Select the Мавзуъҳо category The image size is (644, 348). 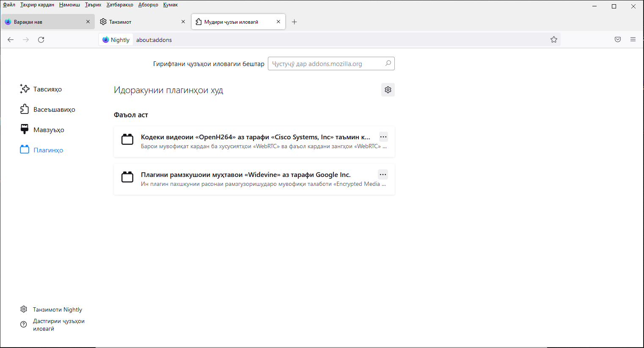click(x=43, y=130)
